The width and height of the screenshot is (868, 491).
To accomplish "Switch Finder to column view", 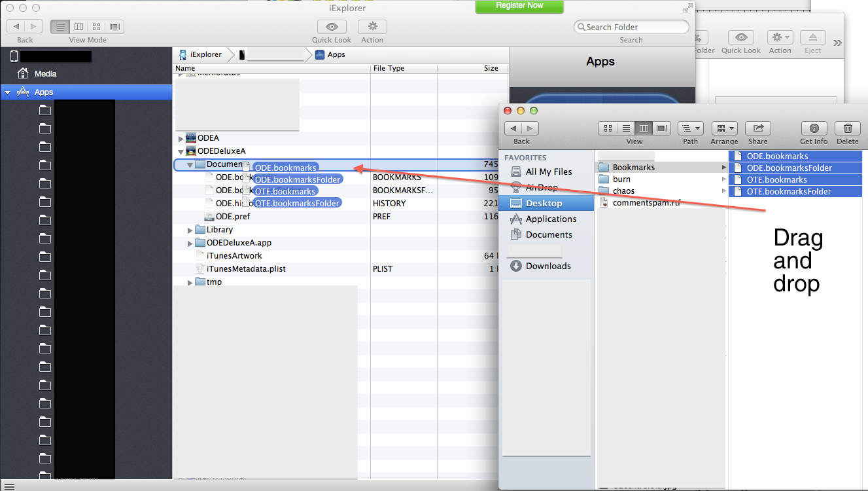I will coord(644,128).
